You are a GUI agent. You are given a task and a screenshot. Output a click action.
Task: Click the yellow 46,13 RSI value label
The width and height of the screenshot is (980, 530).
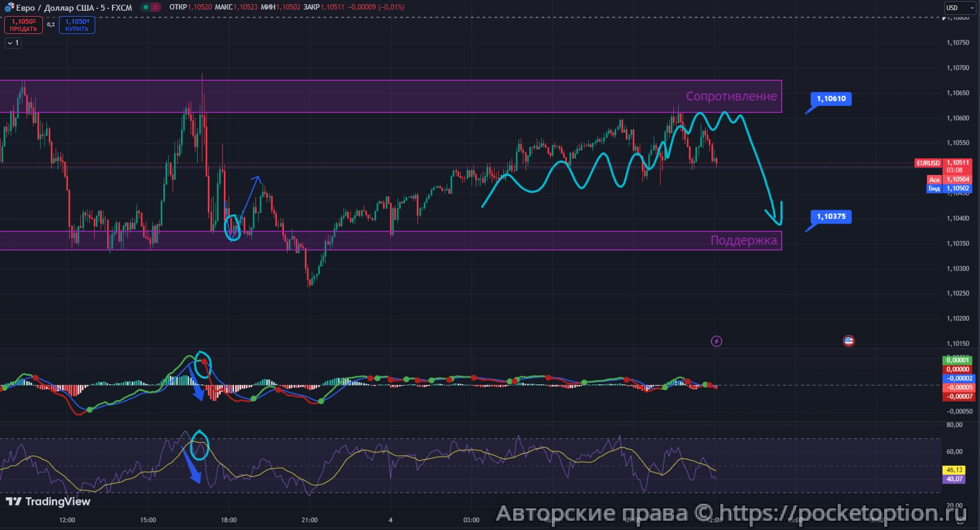(x=954, y=470)
